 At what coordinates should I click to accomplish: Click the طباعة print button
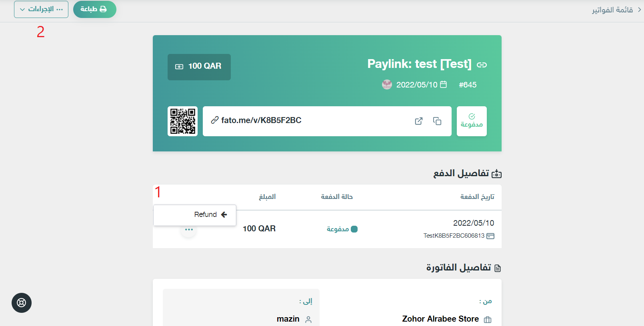pyautogui.click(x=94, y=9)
